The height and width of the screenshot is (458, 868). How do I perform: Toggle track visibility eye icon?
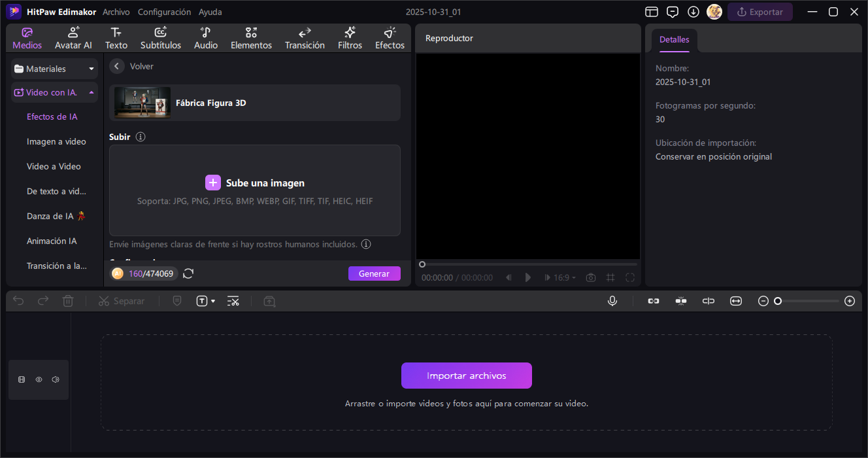pyautogui.click(x=39, y=379)
